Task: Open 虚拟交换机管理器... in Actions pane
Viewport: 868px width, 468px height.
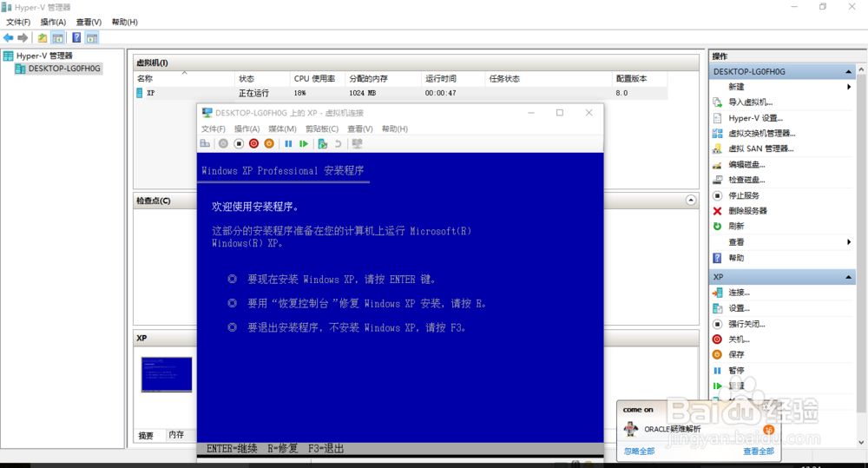Action: [x=762, y=133]
